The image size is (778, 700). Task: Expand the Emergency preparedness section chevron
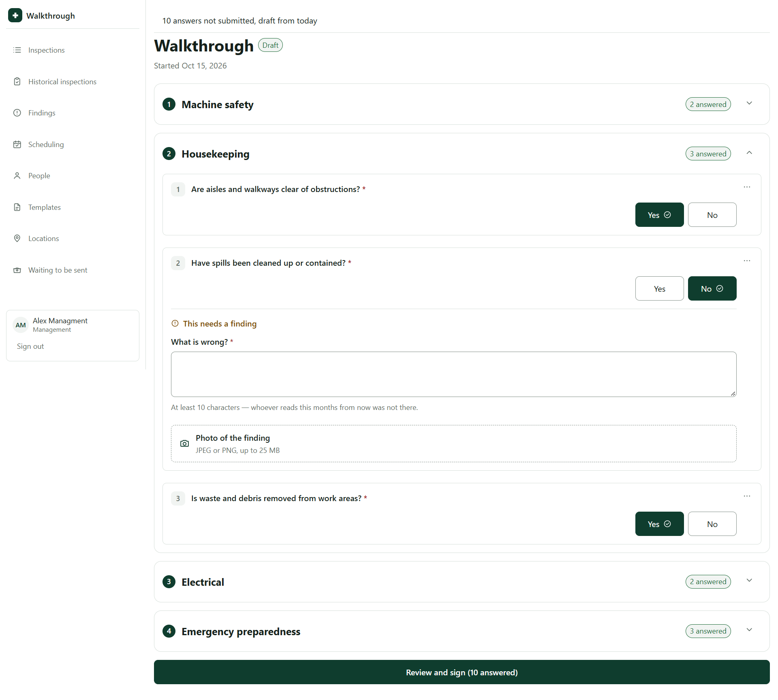coord(749,630)
